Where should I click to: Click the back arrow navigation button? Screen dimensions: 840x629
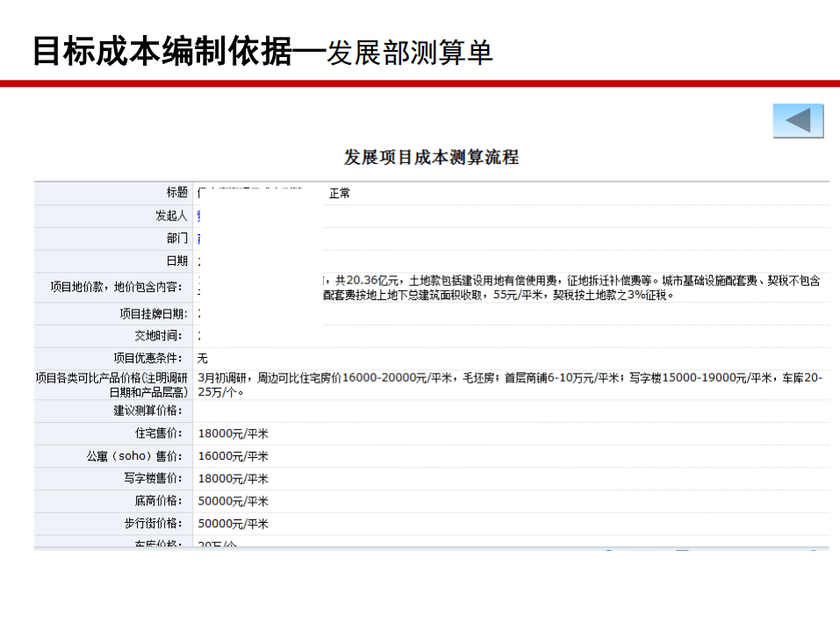(798, 121)
